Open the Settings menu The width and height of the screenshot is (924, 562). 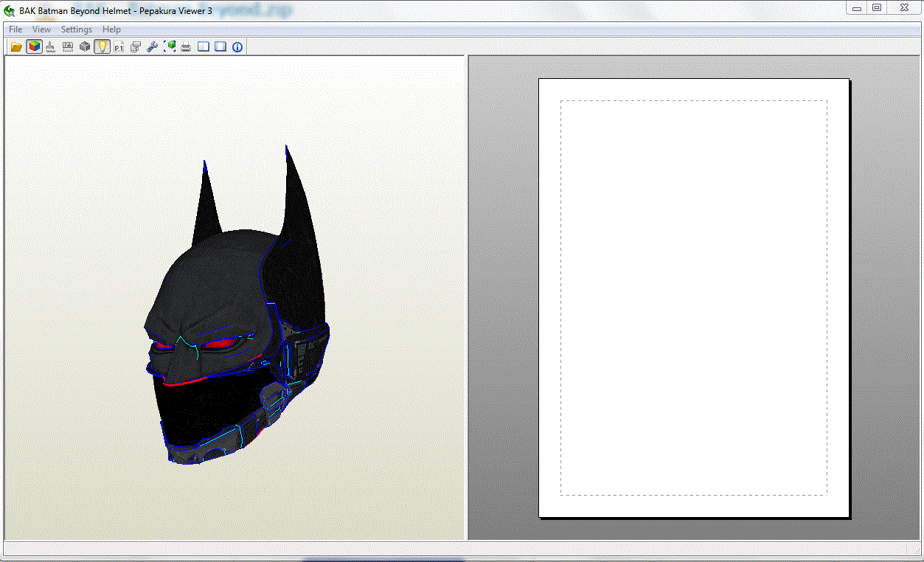[x=77, y=30]
